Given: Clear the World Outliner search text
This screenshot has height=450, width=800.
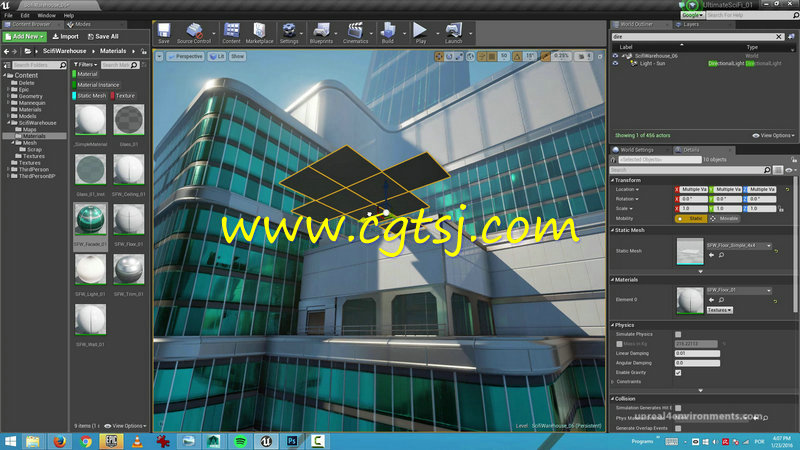Looking at the screenshot, I should [x=779, y=37].
